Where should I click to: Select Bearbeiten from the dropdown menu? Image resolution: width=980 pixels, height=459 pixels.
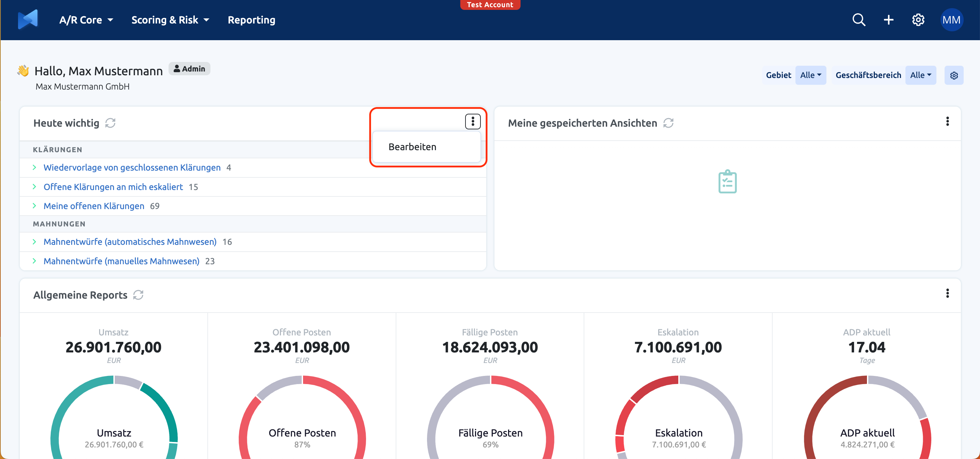point(426,147)
